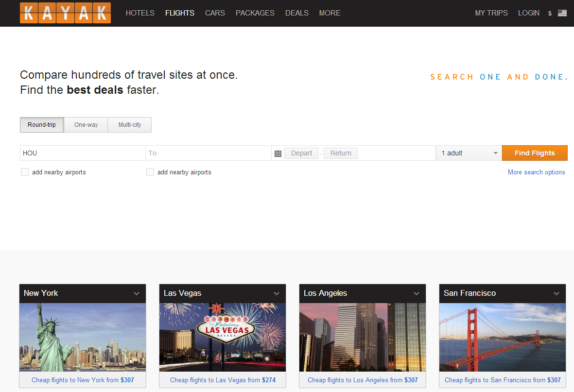The image size is (574, 392).
Task: Click the New York card title
Action: 41,293
